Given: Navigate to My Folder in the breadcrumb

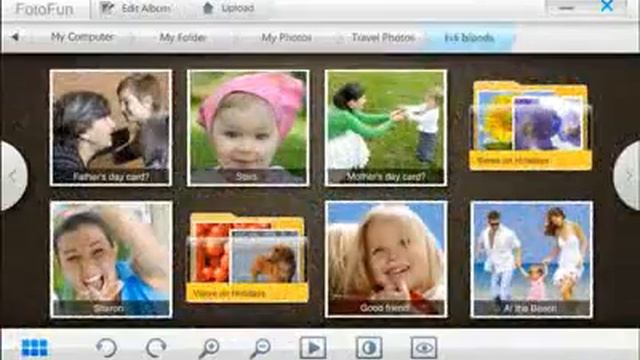Looking at the screenshot, I should coord(182,38).
